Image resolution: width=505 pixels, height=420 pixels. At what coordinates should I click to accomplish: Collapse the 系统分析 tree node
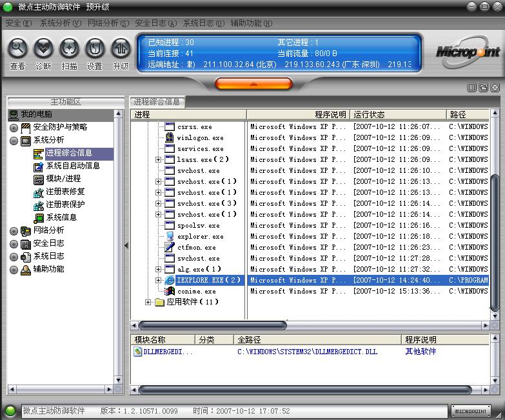[x=14, y=141]
